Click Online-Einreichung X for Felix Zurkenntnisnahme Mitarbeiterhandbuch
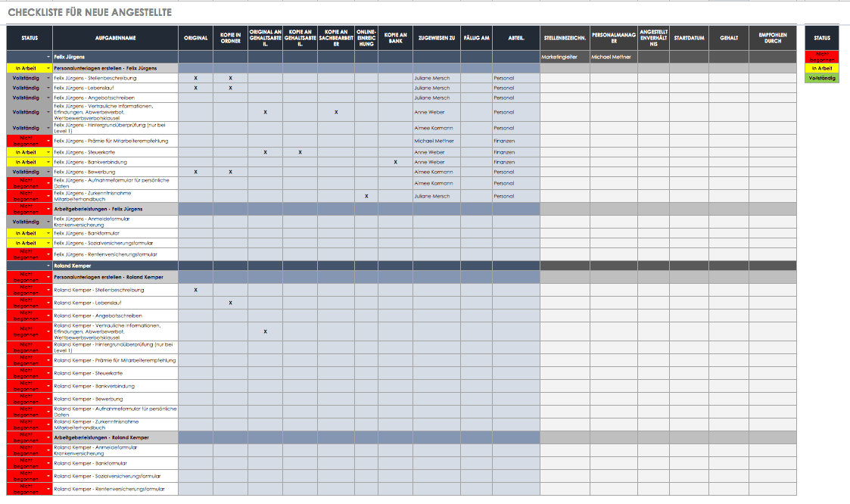This screenshot has width=850, height=504. [366, 196]
